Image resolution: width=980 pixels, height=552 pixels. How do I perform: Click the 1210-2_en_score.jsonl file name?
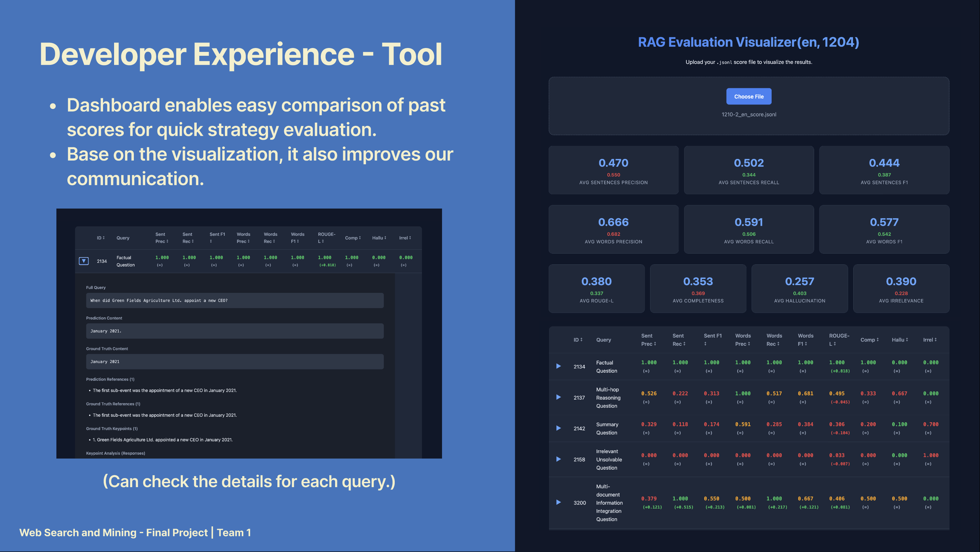point(748,114)
